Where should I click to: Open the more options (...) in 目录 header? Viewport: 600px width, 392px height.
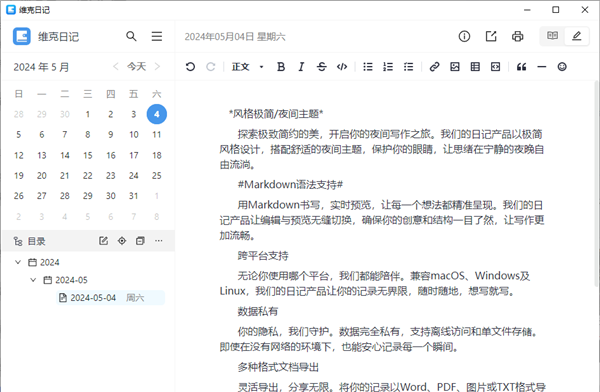point(159,241)
